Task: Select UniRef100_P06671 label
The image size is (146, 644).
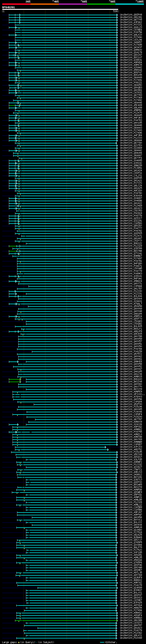Action: 131,266
